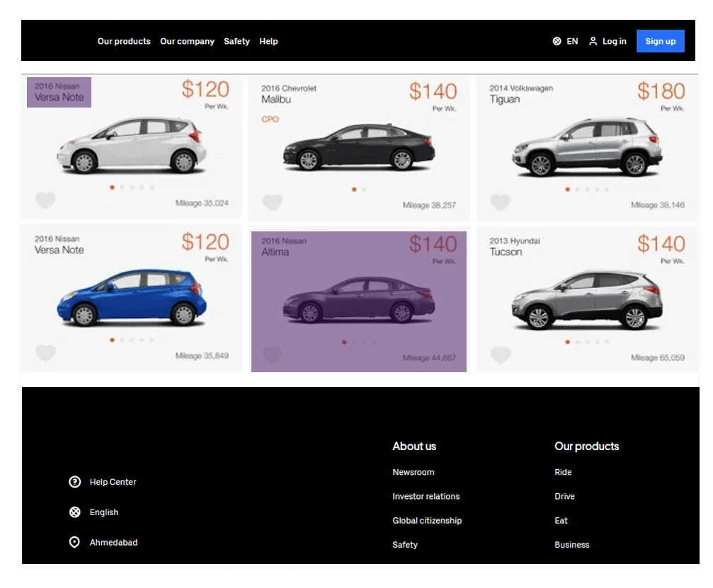This screenshot has height=588, width=713.
Task: Select the white Versa Note car image
Action: click(x=132, y=146)
